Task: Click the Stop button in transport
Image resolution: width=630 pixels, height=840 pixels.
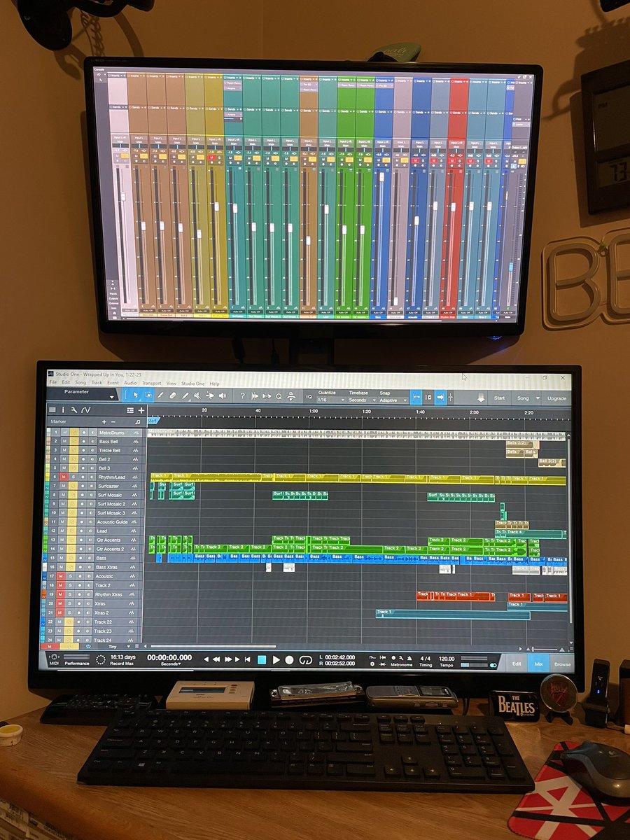Action: coord(262,659)
